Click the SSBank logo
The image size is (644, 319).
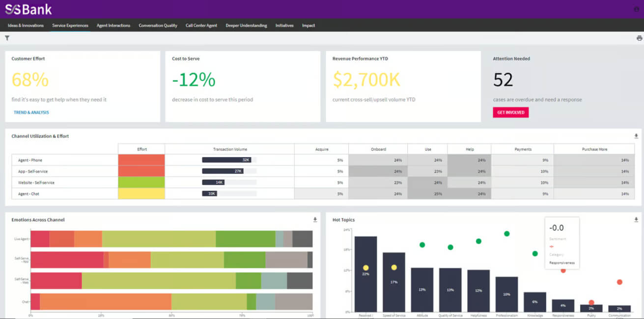(28, 9)
